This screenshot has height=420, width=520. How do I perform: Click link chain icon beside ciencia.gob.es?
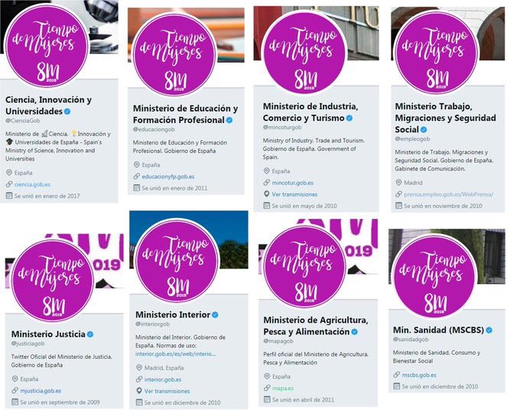(x=9, y=184)
